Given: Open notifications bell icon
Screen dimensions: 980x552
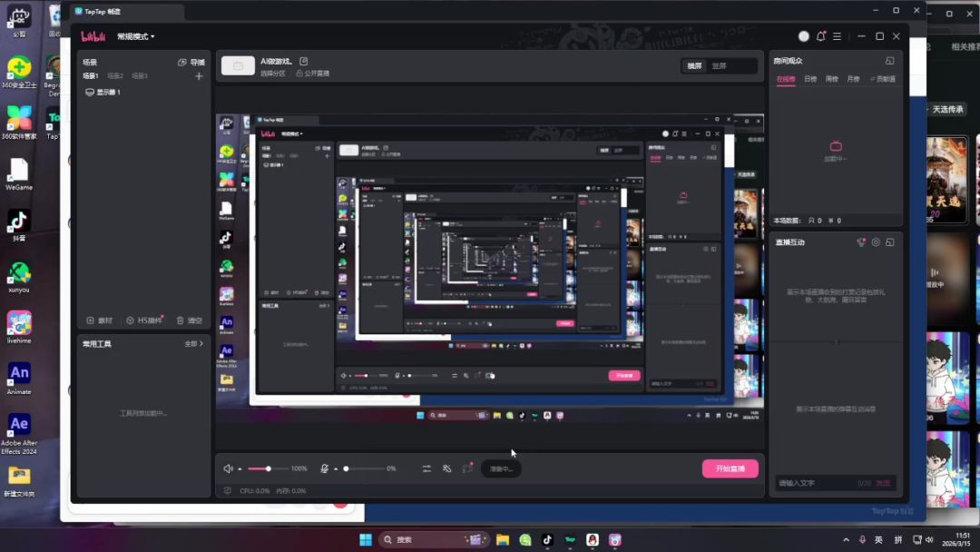Looking at the screenshot, I should 821,36.
